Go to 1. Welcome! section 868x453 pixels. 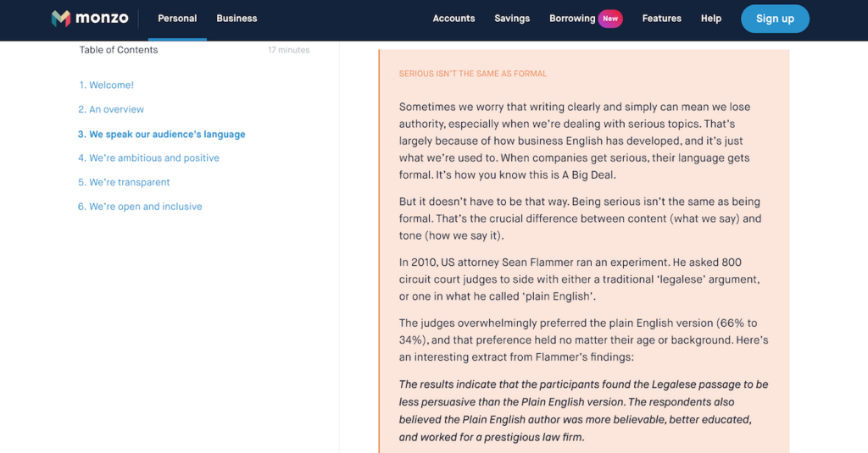click(x=106, y=86)
